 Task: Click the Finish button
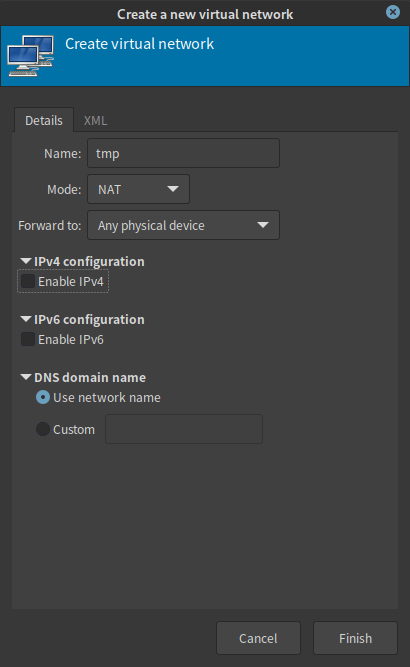click(355, 638)
